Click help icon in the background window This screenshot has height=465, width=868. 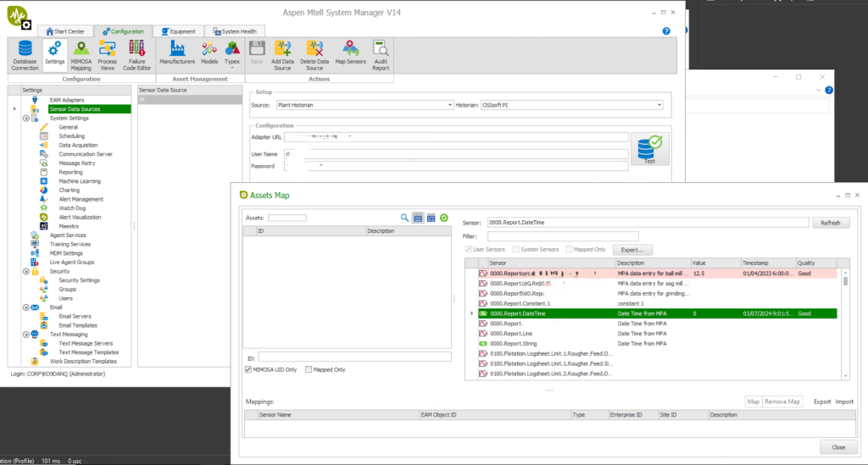click(829, 90)
